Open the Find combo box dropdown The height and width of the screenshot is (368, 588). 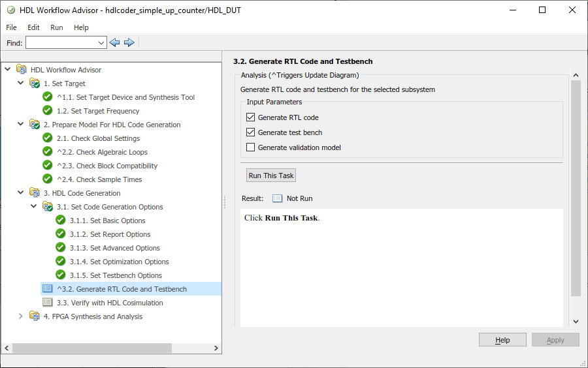101,43
